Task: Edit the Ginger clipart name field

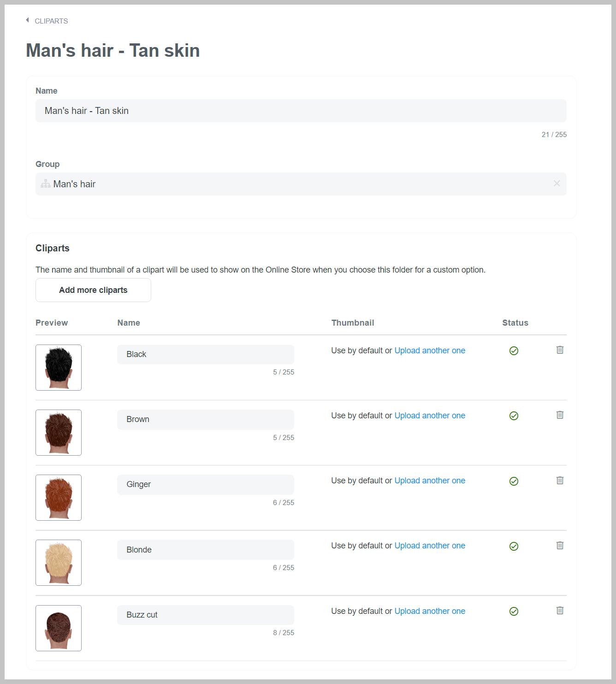Action: pyautogui.click(x=206, y=484)
